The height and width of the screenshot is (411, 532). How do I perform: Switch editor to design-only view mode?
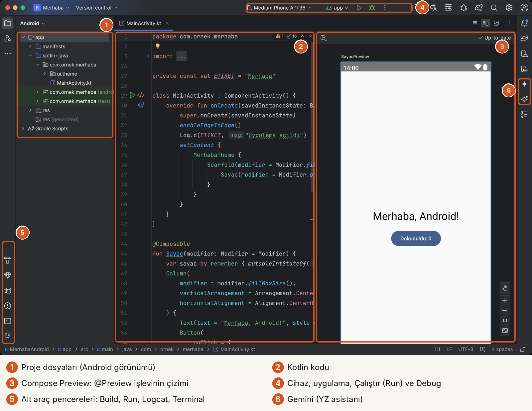[496, 23]
